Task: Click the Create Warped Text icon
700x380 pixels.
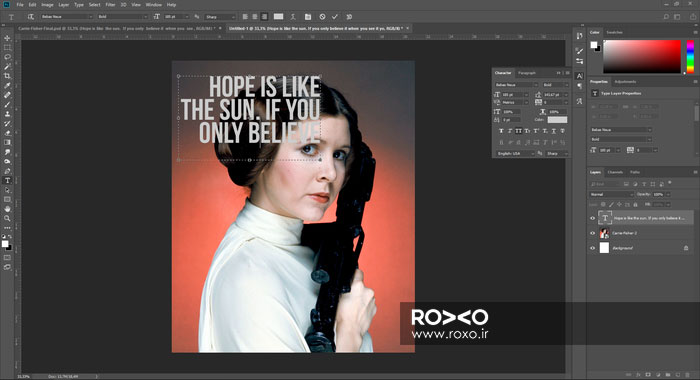Action: click(x=293, y=17)
